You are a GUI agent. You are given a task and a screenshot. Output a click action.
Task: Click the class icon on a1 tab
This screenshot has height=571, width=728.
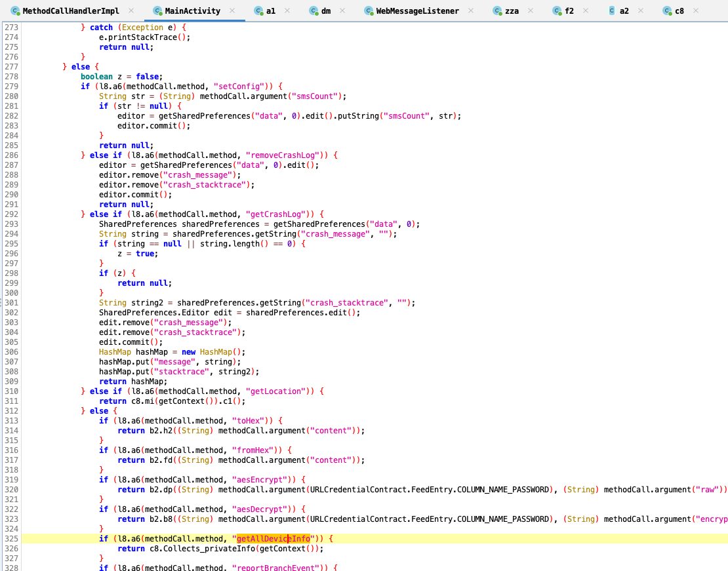coord(258,10)
